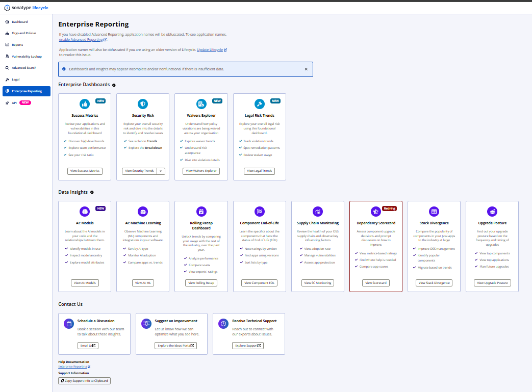Click the Explore the Ideas Portal button
The image size is (532, 392).
(x=176, y=346)
